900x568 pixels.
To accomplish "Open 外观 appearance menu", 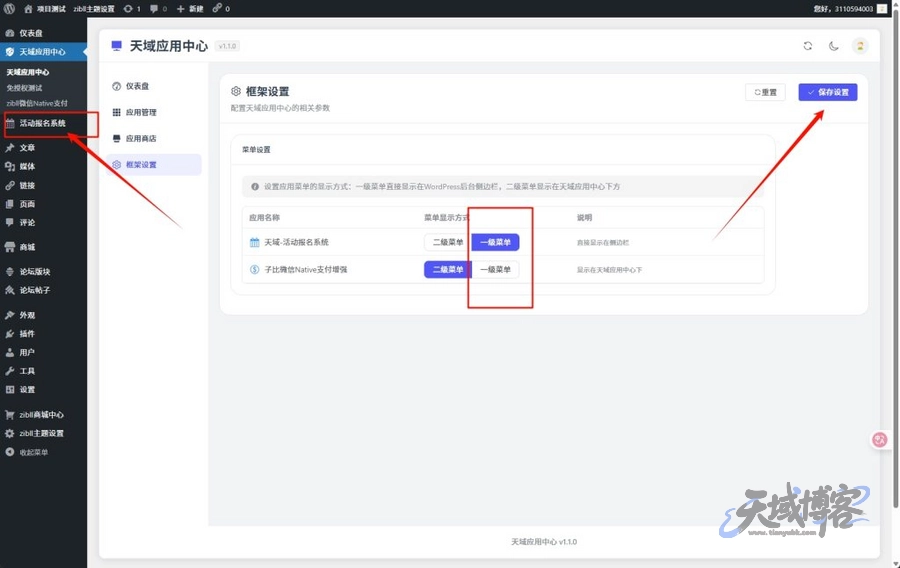I will coord(43,315).
